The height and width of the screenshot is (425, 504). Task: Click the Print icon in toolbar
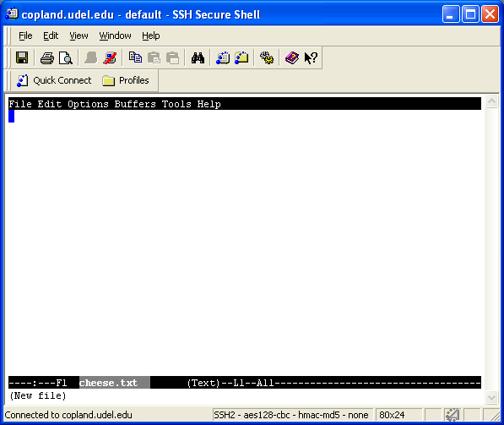point(47,58)
